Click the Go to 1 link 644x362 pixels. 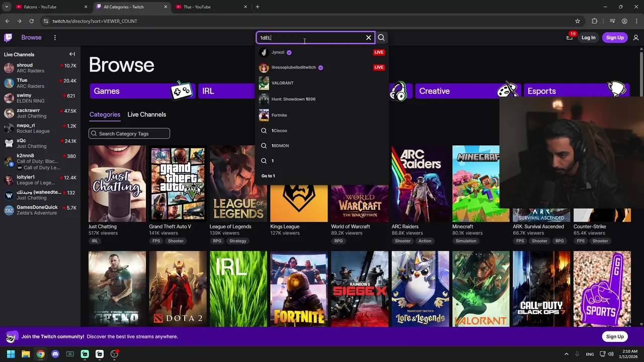268,176
